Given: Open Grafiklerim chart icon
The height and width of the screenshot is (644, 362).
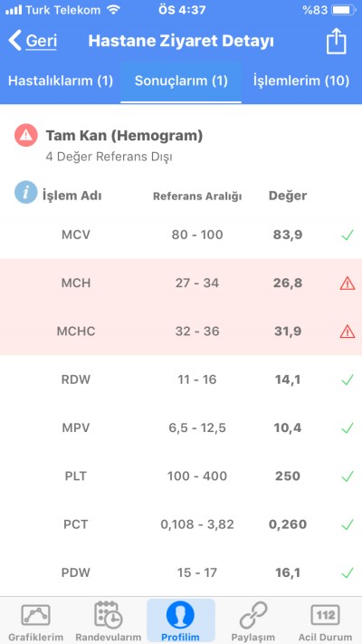Looking at the screenshot, I should (35, 615).
